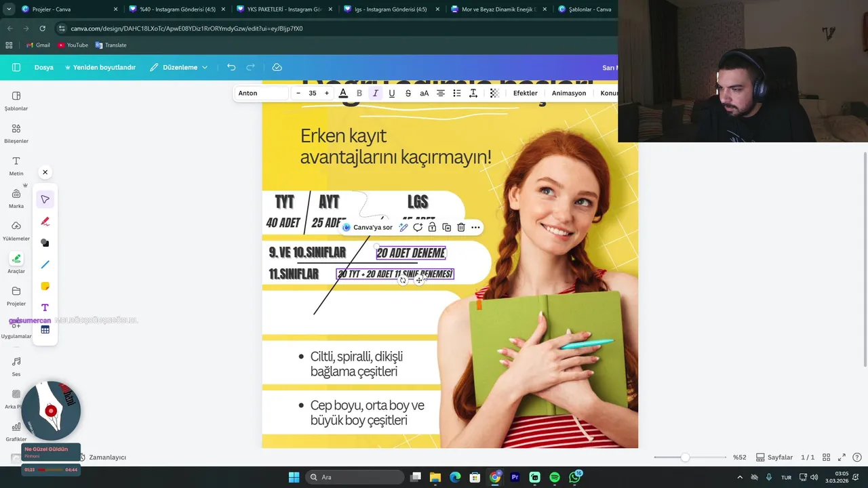Viewport: 868px width, 488px height.
Task: Open Spotify from the taskbar
Action: [x=555, y=477]
